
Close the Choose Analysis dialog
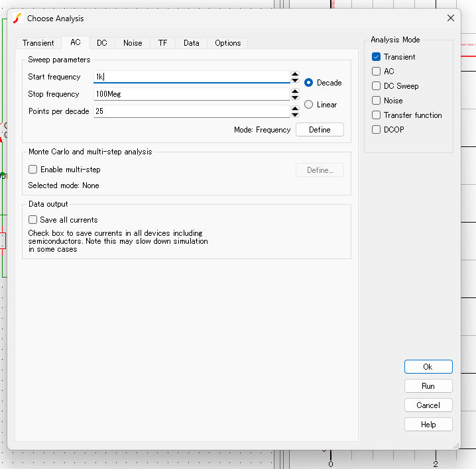(x=451, y=19)
